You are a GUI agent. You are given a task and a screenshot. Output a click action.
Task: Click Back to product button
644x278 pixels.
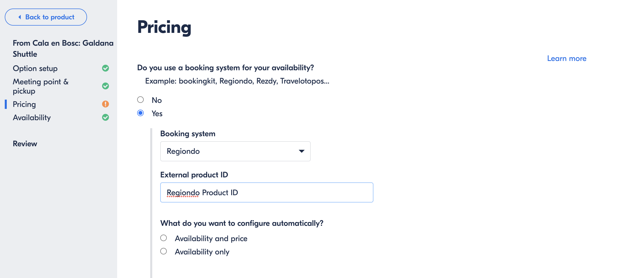[x=46, y=17]
